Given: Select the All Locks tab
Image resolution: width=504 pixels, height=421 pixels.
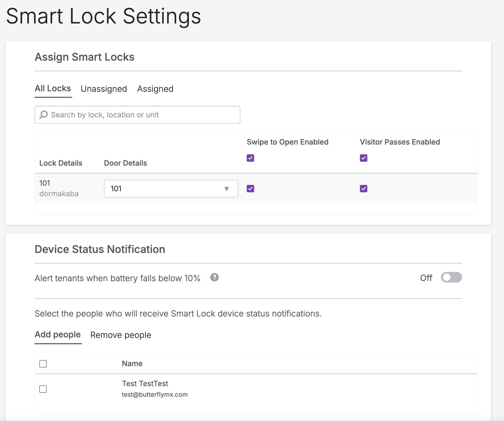Looking at the screenshot, I should [x=53, y=89].
